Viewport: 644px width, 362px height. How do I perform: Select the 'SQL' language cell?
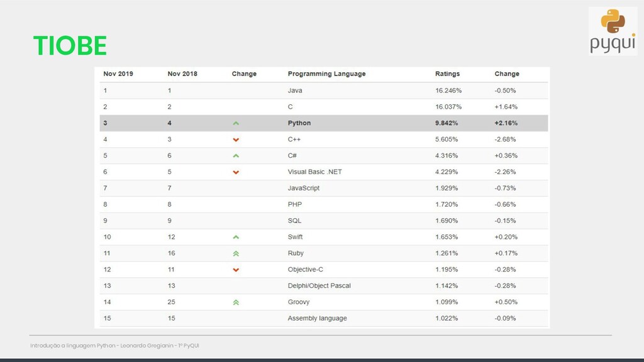pyautogui.click(x=294, y=221)
